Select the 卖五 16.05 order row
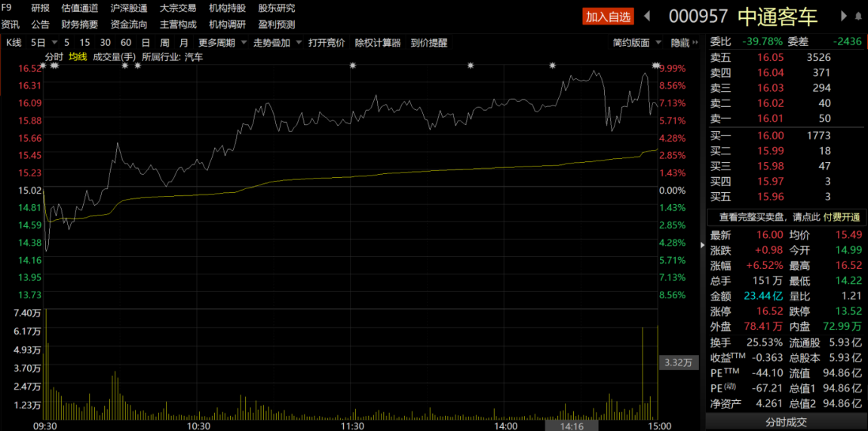 pos(787,57)
